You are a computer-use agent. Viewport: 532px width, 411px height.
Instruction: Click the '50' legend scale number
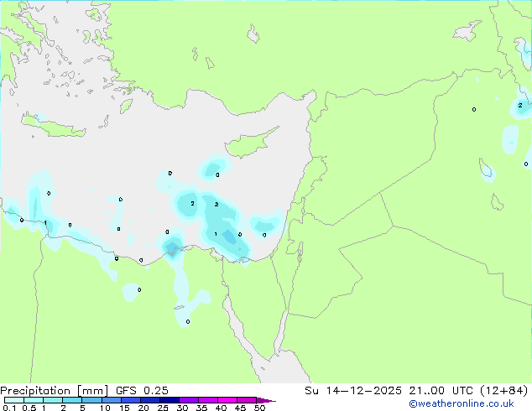[x=259, y=408]
